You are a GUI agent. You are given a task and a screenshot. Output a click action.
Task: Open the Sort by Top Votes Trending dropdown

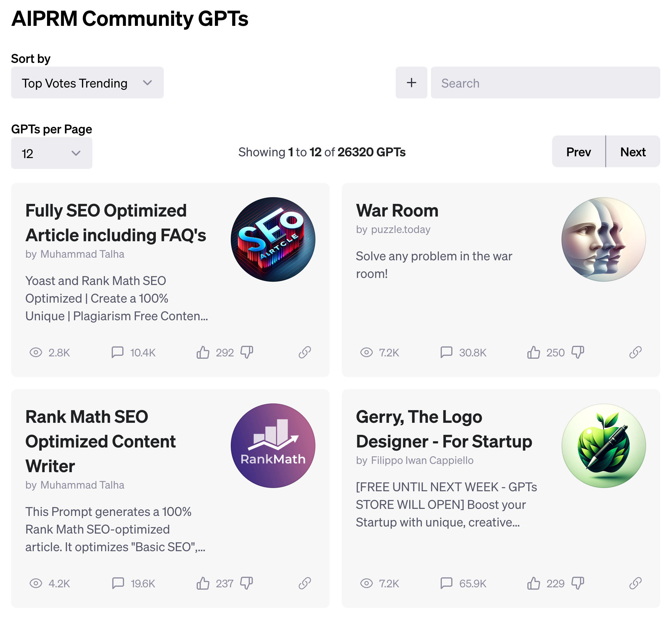tap(87, 83)
